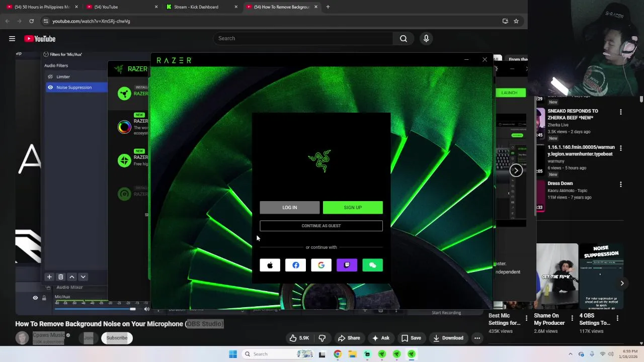Open Chrome from the taskbar
The image size is (644, 362).
click(x=337, y=354)
